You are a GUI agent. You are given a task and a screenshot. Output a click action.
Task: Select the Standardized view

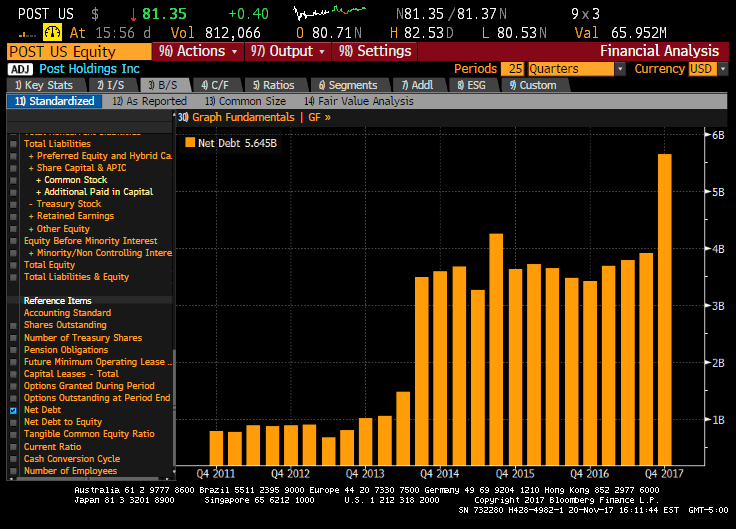54,101
